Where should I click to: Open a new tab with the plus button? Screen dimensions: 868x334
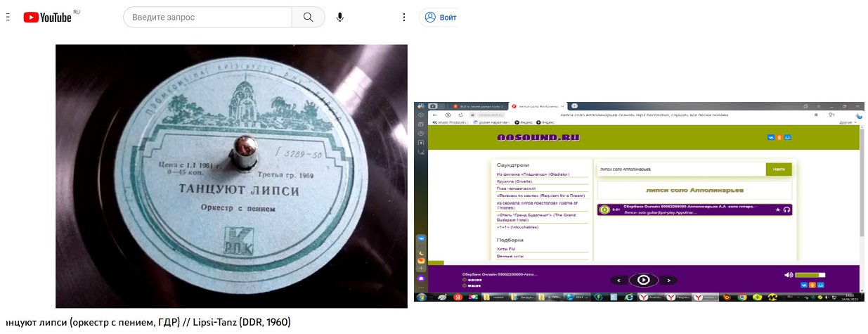tap(574, 105)
